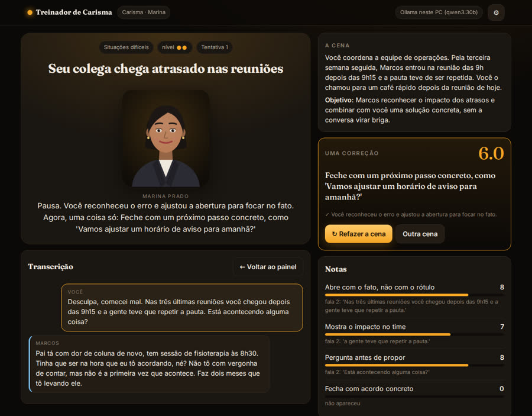Click the Treinador de Carisma title
The height and width of the screenshot is (416, 532).
74,12
